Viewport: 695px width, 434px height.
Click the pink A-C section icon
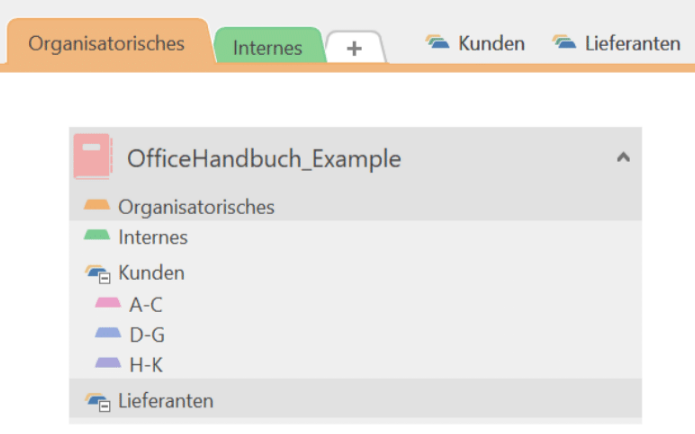coord(107,304)
